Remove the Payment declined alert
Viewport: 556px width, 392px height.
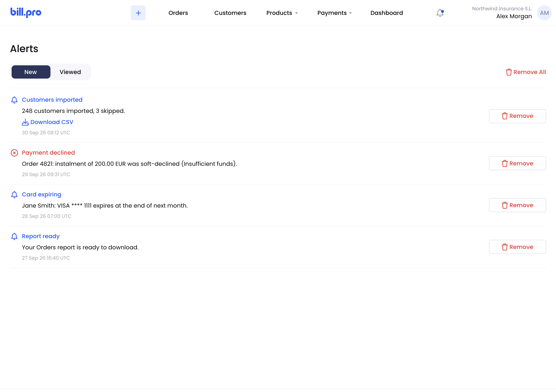pyautogui.click(x=517, y=164)
